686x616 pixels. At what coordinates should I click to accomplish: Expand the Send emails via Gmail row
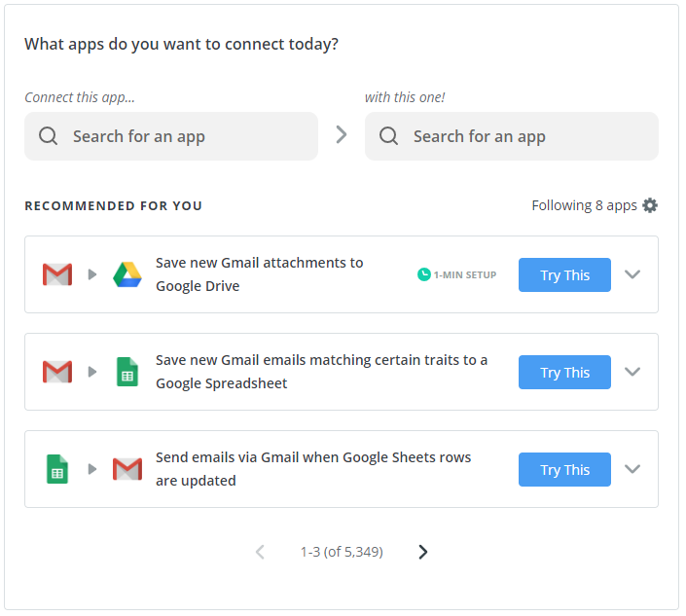pos(632,469)
